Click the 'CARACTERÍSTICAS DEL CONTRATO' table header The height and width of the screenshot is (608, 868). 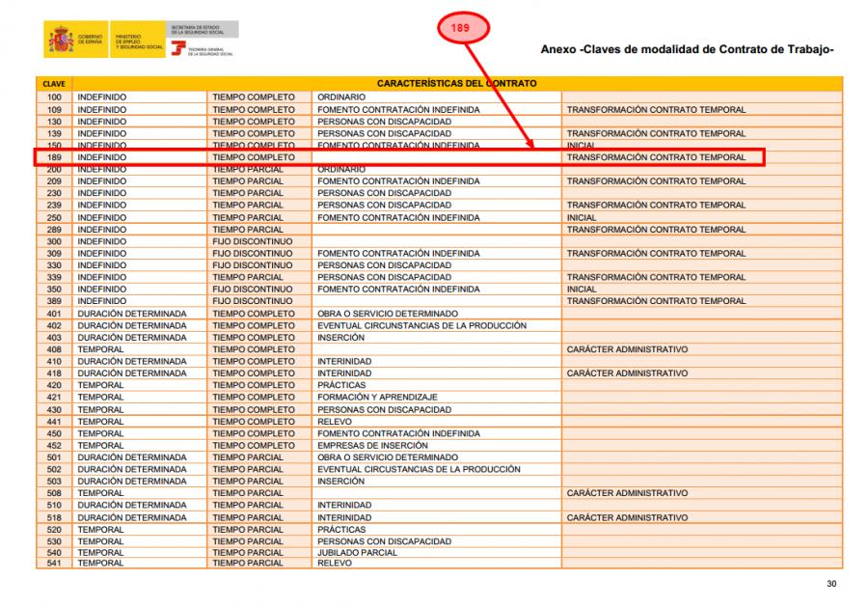[457, 84]
